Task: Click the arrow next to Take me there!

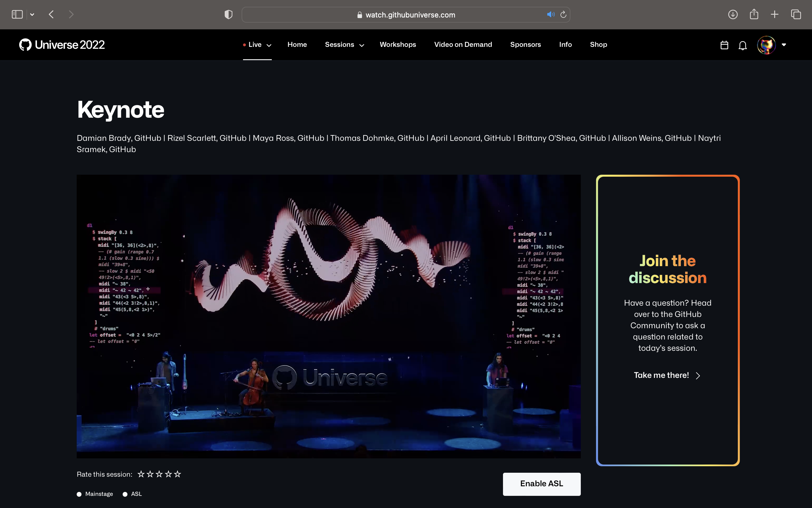Action: 698,376
